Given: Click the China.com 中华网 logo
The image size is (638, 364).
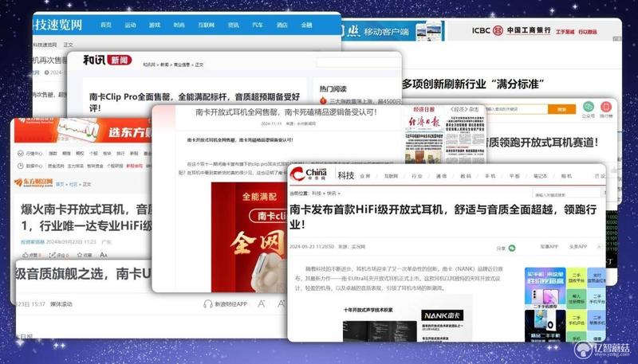Looking at the screenshot, I should 309,174.
